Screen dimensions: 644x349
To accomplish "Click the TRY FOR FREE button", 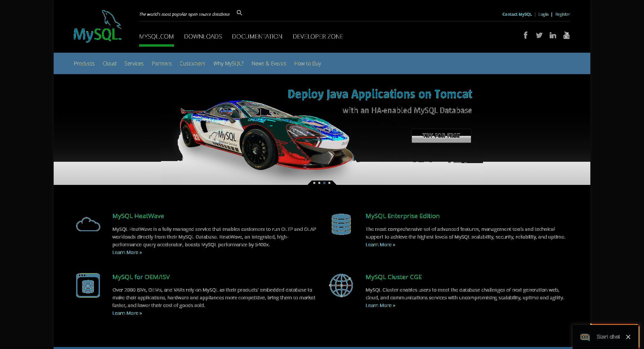I will [441, 136].
